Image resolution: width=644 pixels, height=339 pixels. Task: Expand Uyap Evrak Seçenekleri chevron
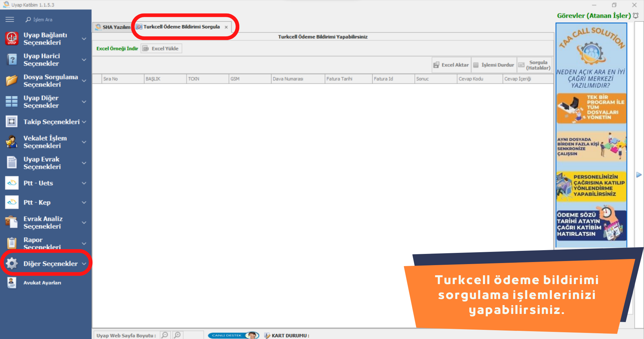click(84, 163)
